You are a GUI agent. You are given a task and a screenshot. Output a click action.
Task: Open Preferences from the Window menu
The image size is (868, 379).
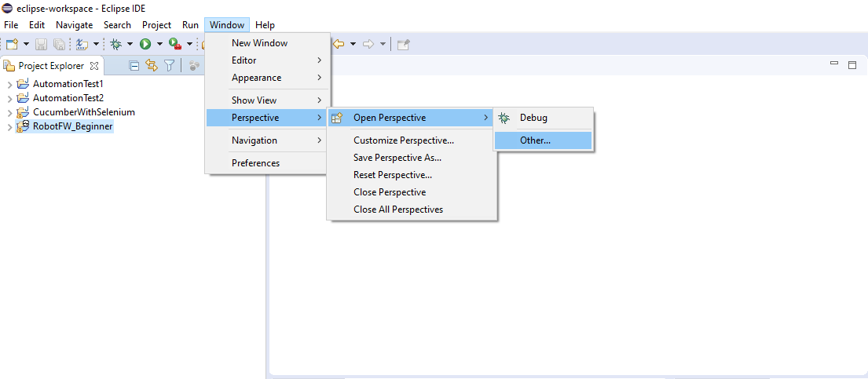pyautogui.click(x=267, y=162)
